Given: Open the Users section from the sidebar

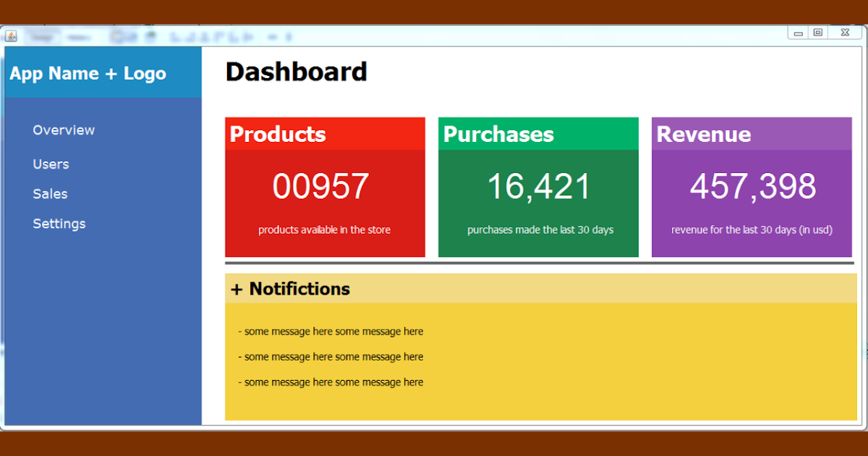Looking at the screenshot, I should click(51, 164).
